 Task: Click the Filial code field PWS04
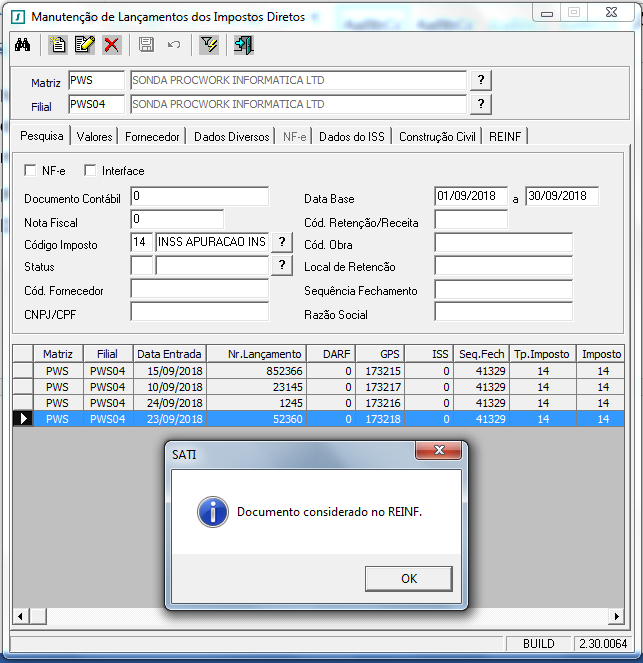pyautogui.click(x=96, y=104)
